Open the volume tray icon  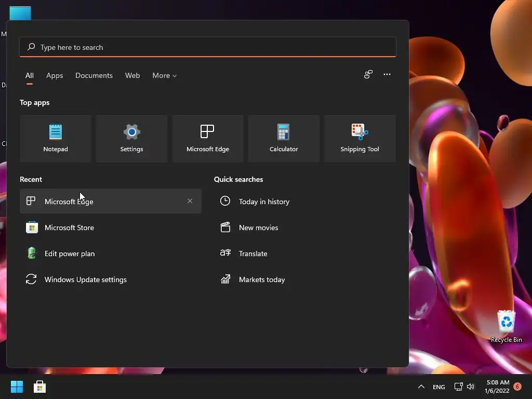point(471,387)
